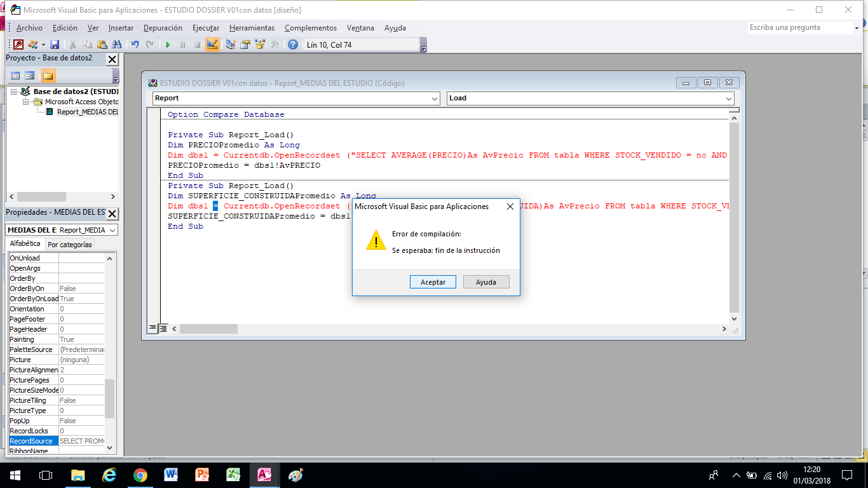Open Find with the binoculars icon
This screenshot has width=868, height=488.
(116, 44)
